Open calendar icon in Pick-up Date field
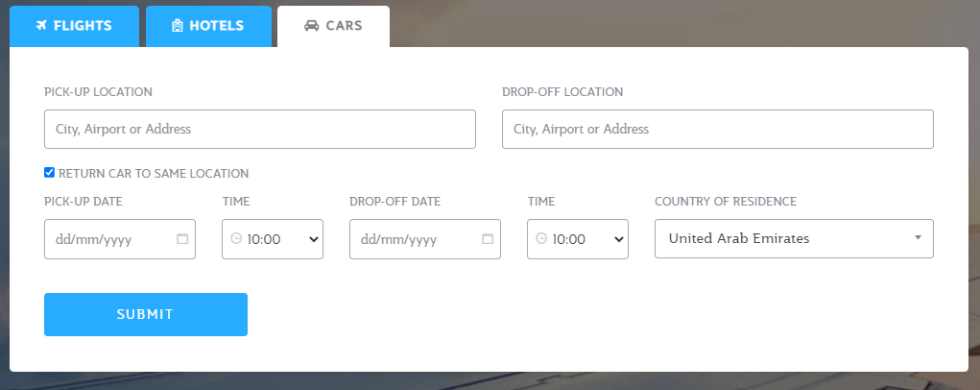This screenshot has width=980, height=390. [182, 239]
